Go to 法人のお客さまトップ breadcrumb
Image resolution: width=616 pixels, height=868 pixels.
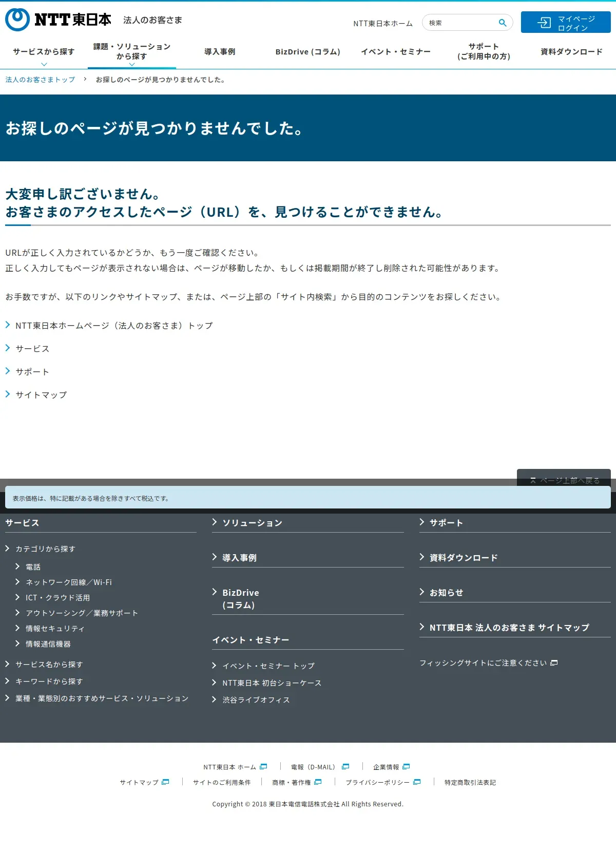(40, 80)
